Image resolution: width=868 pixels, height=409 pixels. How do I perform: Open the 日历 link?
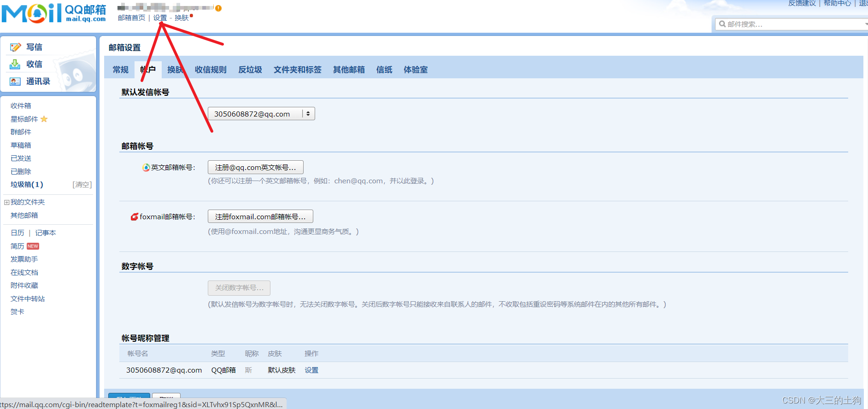[18, 233]
